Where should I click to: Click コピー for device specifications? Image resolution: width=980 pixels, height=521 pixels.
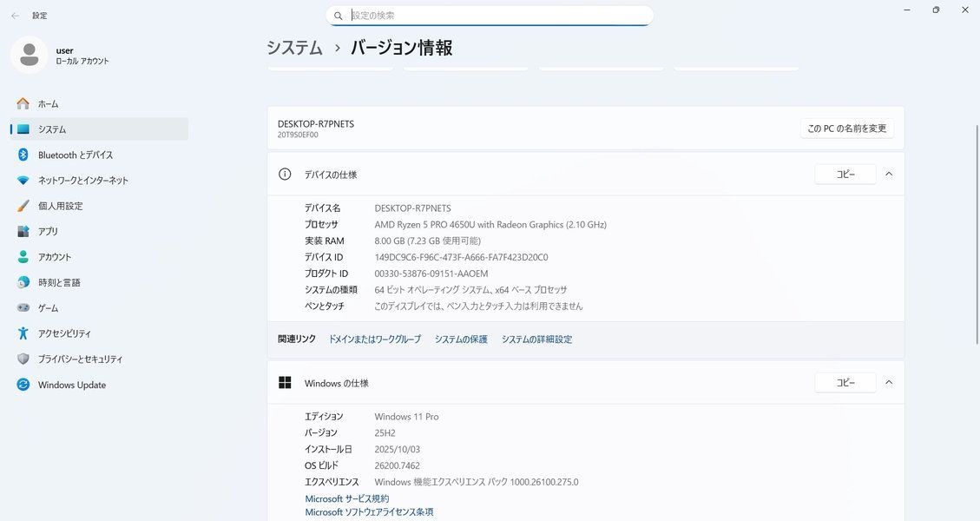(845, 174)
